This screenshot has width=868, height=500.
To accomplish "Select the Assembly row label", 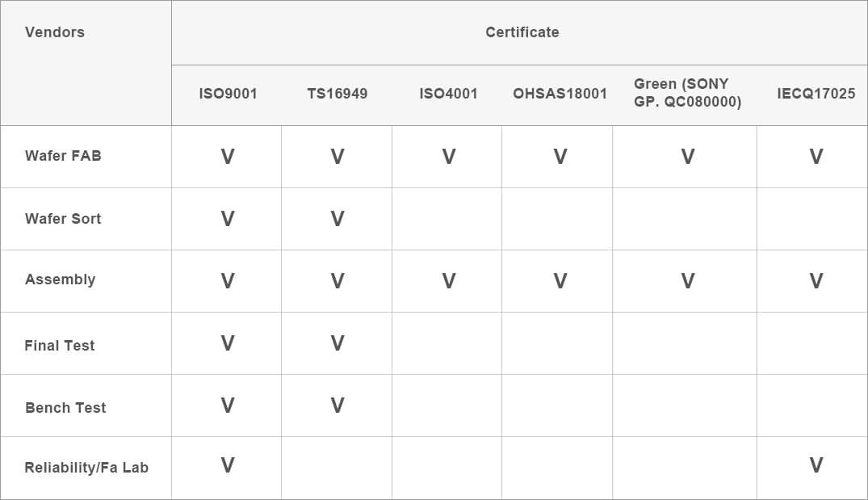I will [61, 279].
